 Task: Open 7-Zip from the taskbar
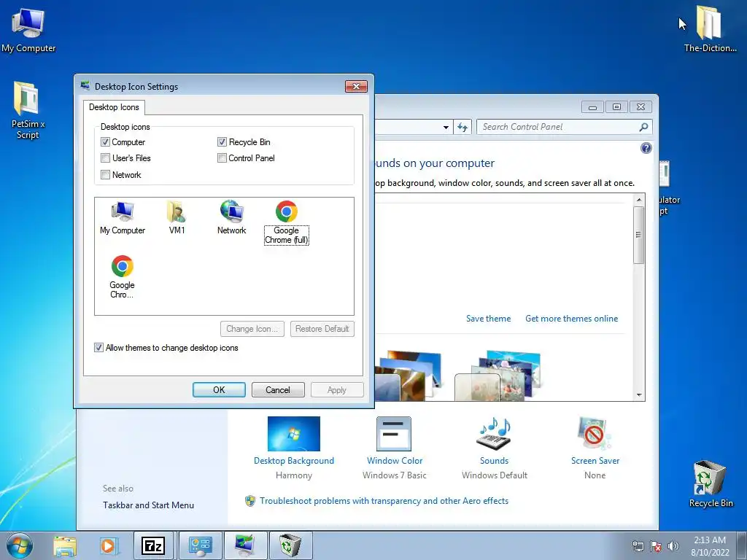pos(153,545)
